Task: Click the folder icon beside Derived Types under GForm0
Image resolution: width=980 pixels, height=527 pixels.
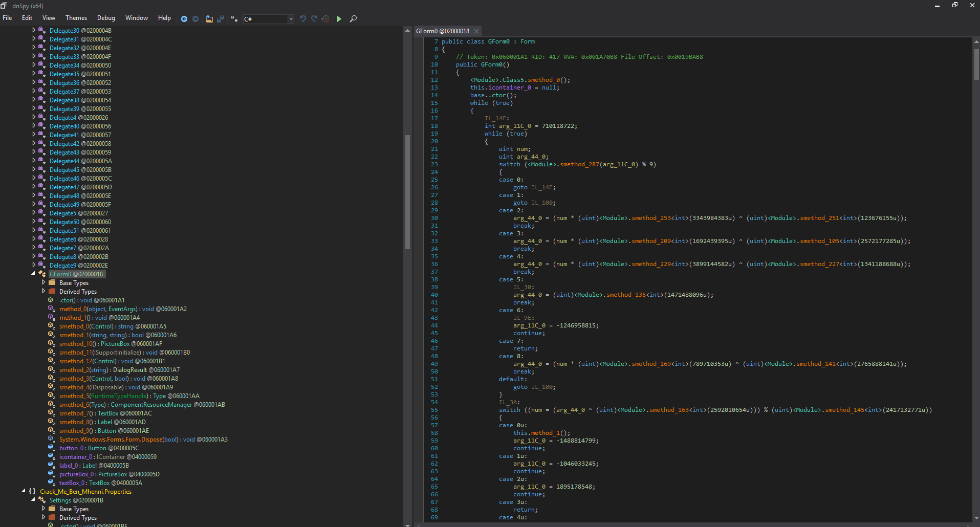Action: click(52, 291)
